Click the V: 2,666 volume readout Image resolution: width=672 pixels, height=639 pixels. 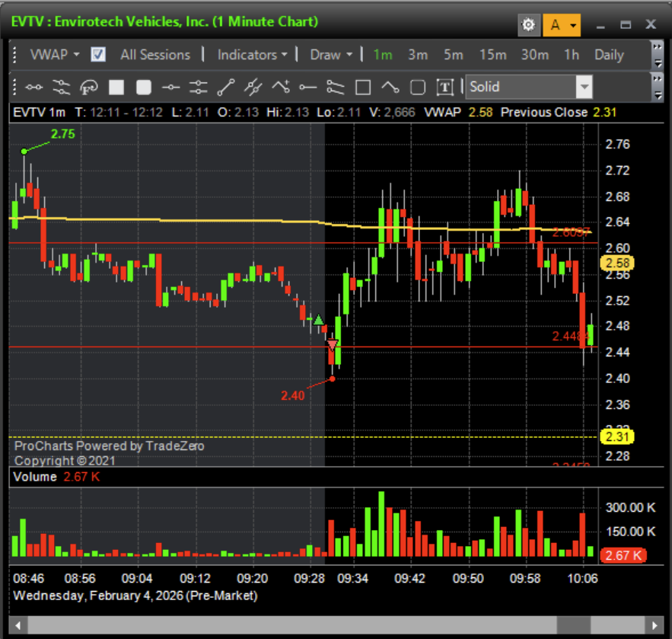392,113
